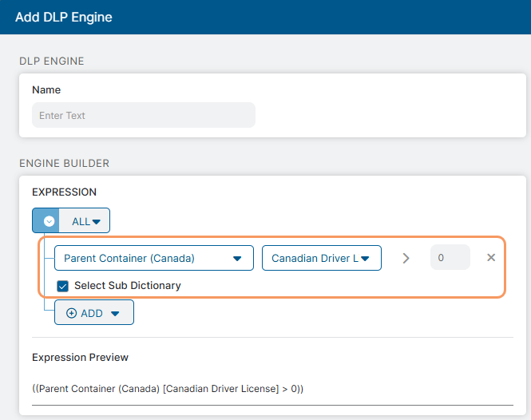Click the EXPRESSION heading in the engine builder

pos(64,192)
